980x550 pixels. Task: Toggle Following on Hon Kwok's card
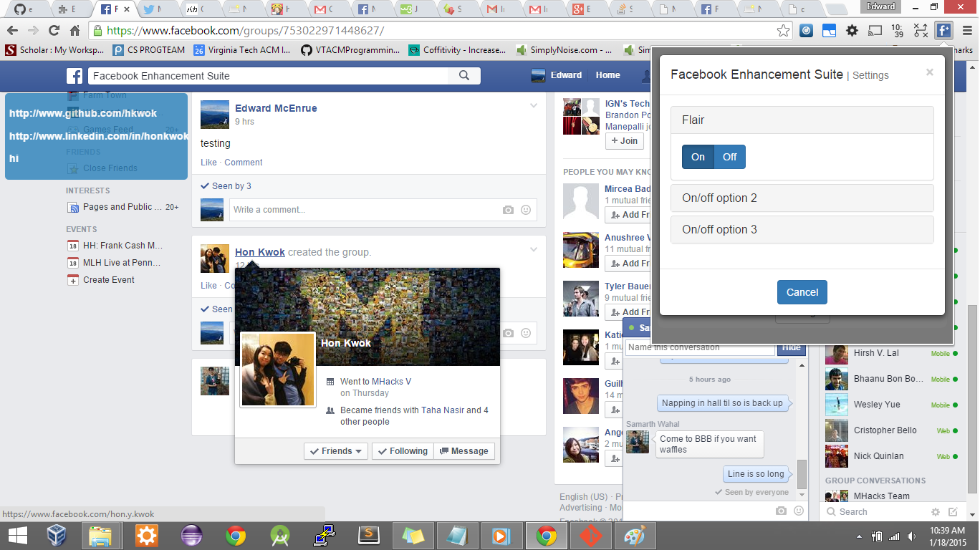point(403,451)
